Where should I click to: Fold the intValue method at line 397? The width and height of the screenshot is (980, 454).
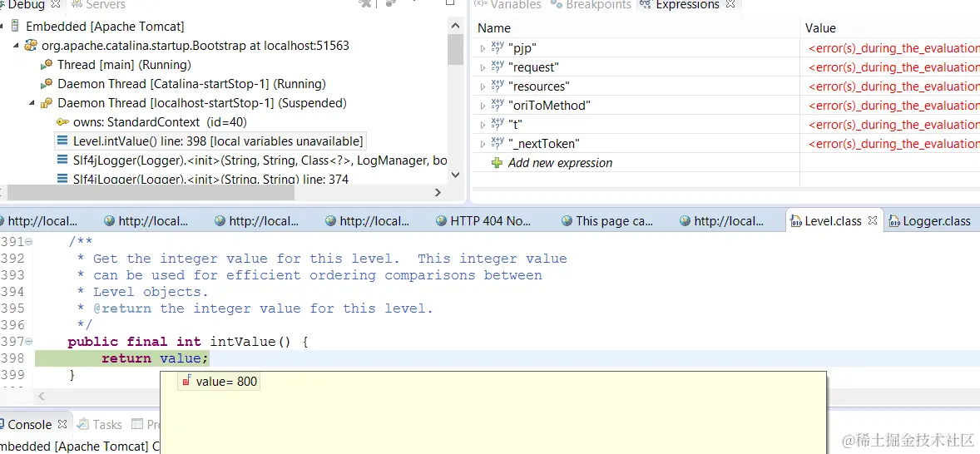coord(29,342)
